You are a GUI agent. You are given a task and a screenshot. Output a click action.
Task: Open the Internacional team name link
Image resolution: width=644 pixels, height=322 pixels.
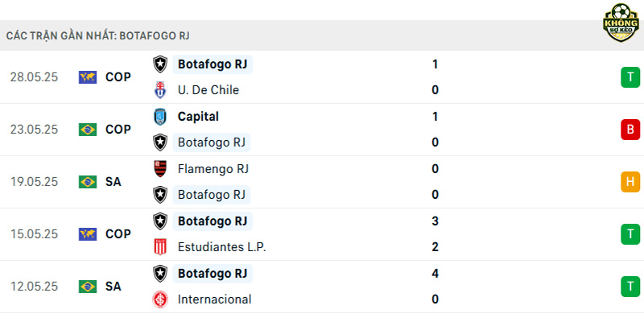pos(214,299)
